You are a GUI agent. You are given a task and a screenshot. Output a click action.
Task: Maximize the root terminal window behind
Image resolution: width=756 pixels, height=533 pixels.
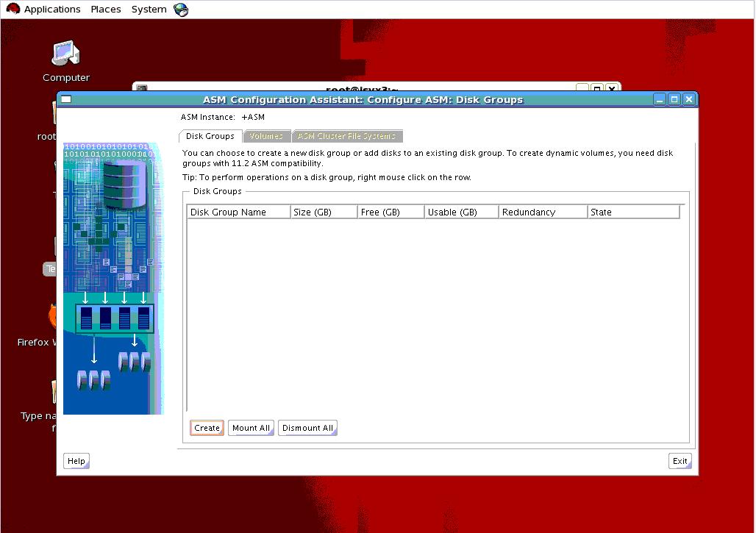click(x=597, y=88)
